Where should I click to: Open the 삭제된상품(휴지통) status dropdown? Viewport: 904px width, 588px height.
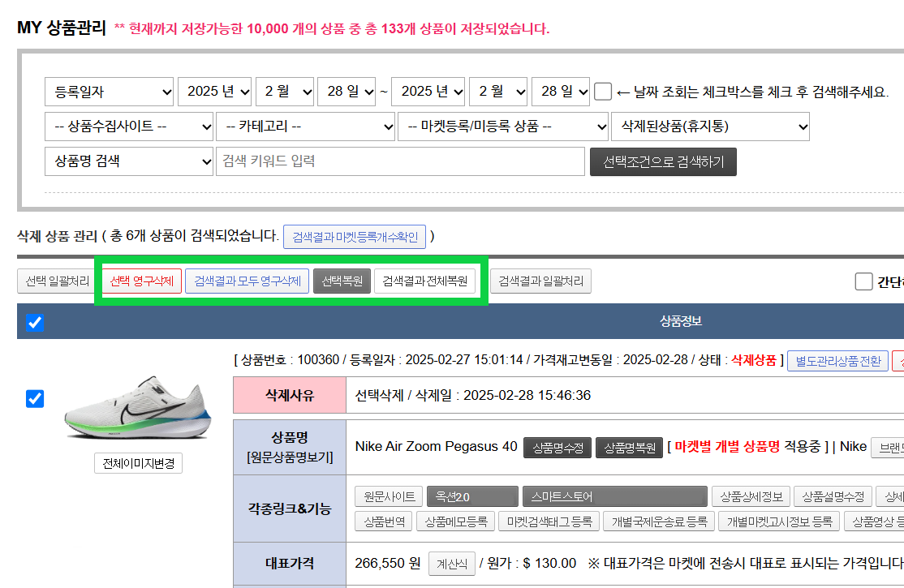(x=710, y=127)
